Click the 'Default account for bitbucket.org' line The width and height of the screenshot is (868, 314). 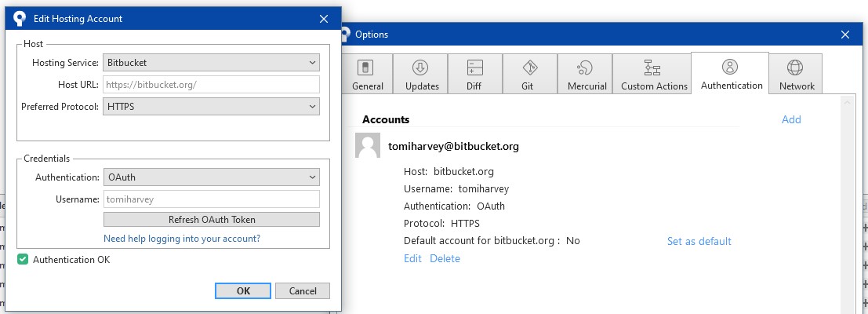[492, 241]
